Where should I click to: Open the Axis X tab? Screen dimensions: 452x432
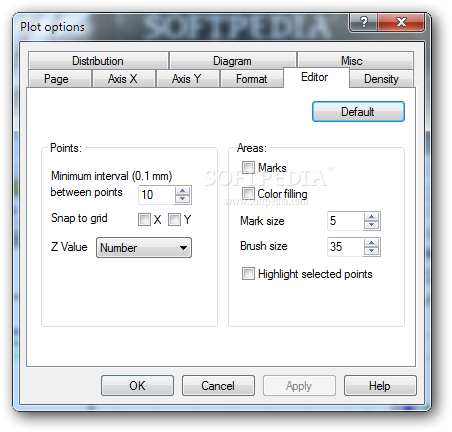coord(124,79)
